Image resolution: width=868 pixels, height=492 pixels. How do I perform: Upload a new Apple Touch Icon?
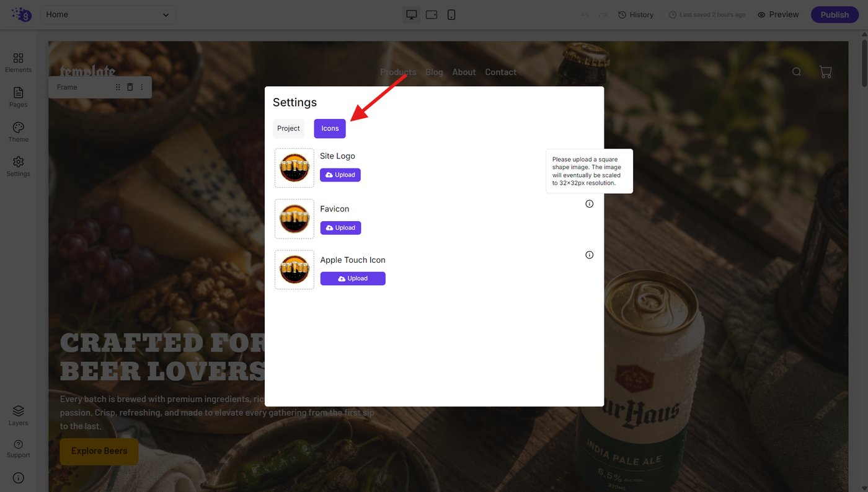coord(353,279)
